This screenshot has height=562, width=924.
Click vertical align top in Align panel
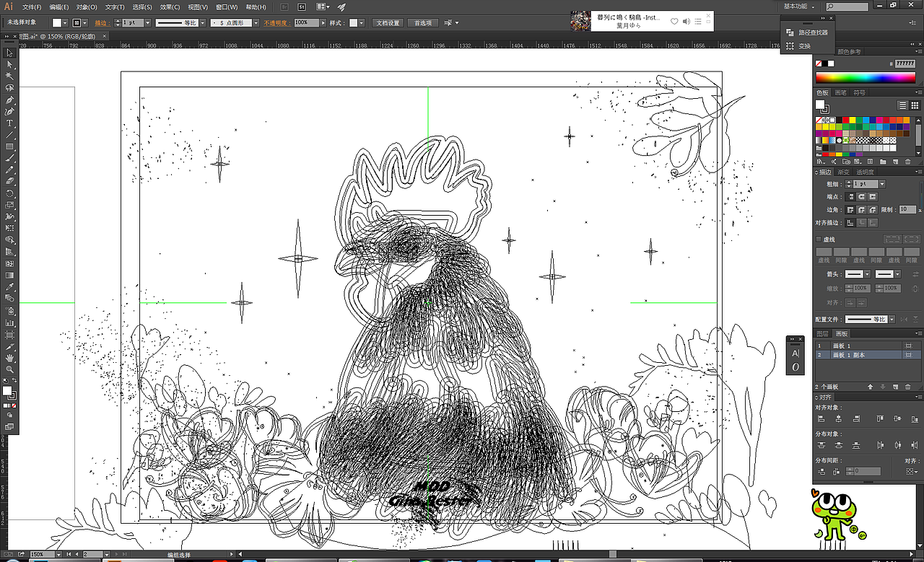click(879, 418)
